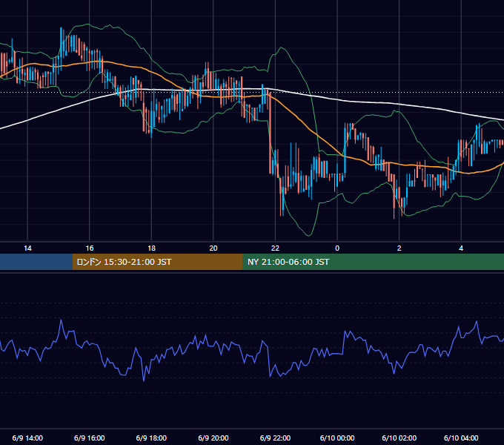Click the ロンドン 15:30-21:00 JST session bar
Screen dimensions: 504x445
157,262
